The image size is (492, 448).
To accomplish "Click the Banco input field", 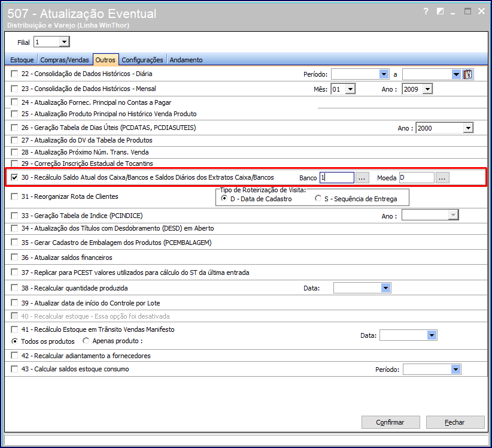I will click(337, 178).
